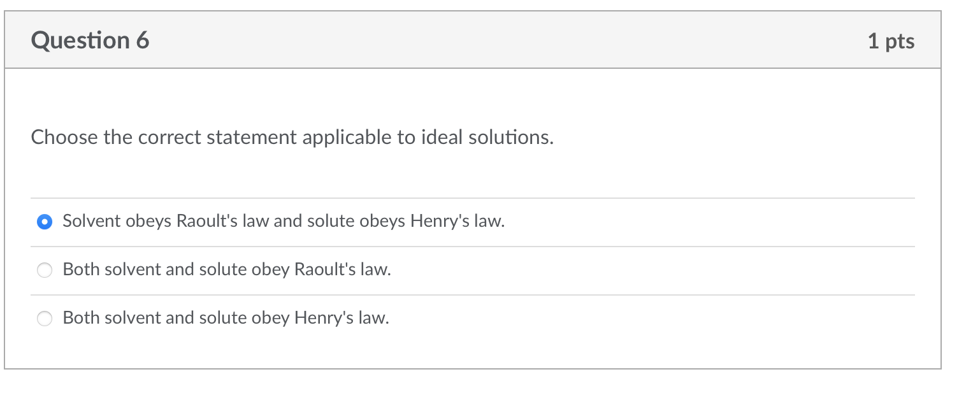980x395 pixels.
Task: Select the 'Solvent obeys Raoult's law' option text
Action: point(282,221)
